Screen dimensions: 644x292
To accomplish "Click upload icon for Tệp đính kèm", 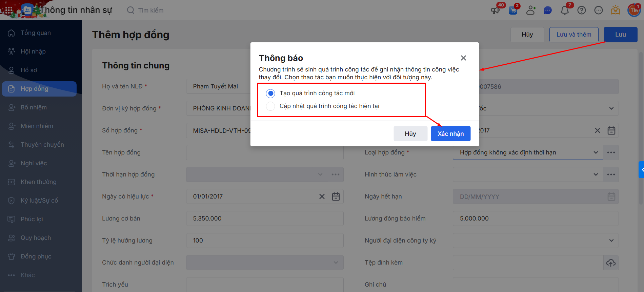I will (x=611, y=263).
